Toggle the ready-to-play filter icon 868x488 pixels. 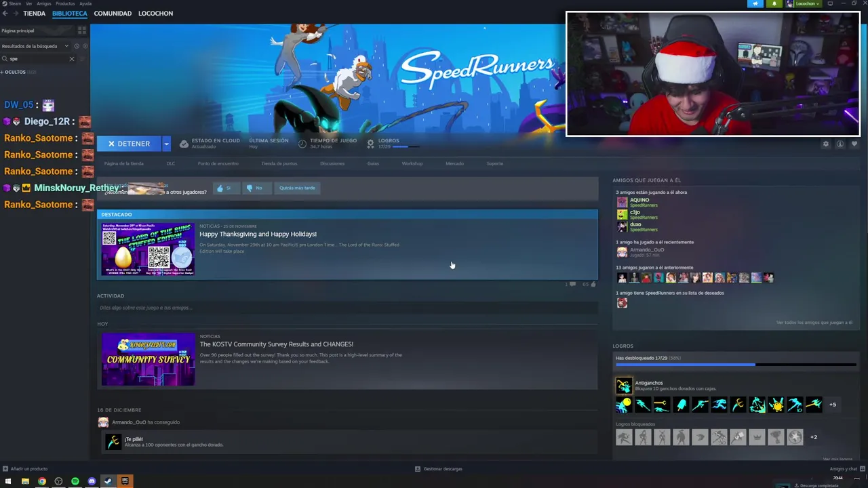(85, 46)
